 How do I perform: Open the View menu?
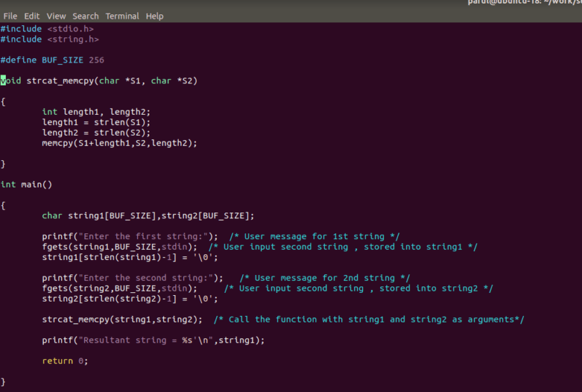(56, 16)
